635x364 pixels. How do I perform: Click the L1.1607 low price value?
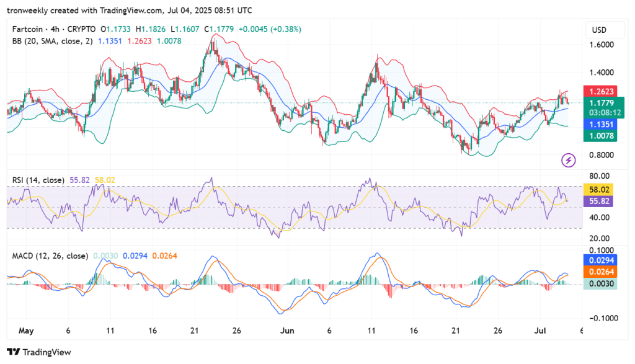pyautogui.click(x=185, y=29)
